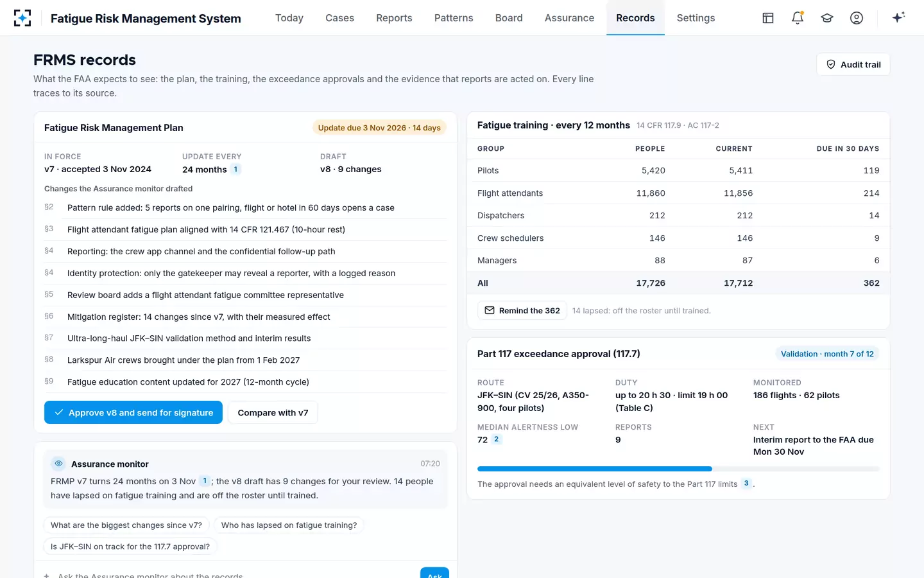Open source reference 1 in Assurance monitor message
The image size is (924, 578).
click(205, 481)
